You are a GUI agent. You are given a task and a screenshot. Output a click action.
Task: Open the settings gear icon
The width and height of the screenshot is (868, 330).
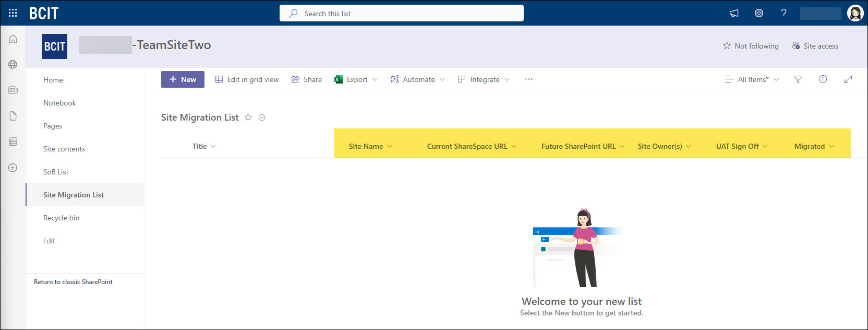(x=759, y=13)
